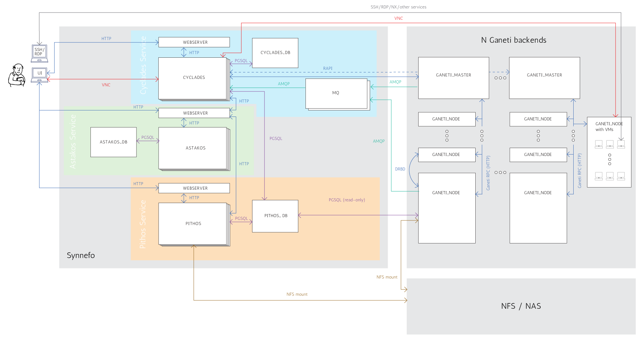Select the CYCLADES_DB database box
The image size is (644, 351).
pos(275,53)
